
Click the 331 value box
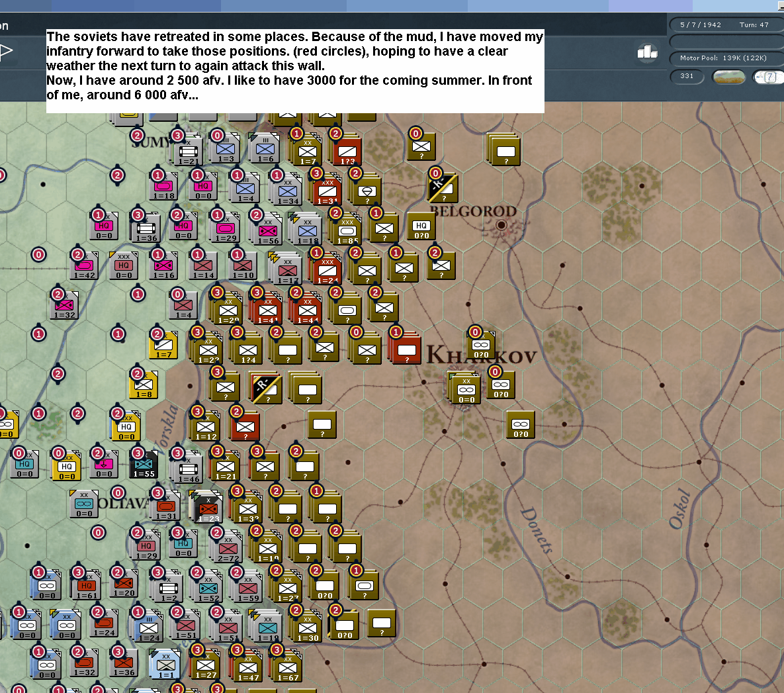coord(687,76)
